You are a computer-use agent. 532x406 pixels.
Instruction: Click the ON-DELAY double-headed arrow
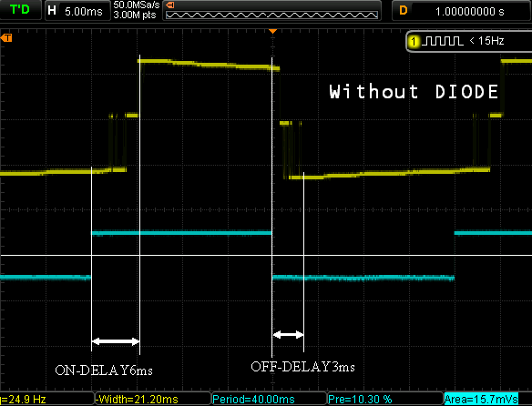[x=116, y=341]
